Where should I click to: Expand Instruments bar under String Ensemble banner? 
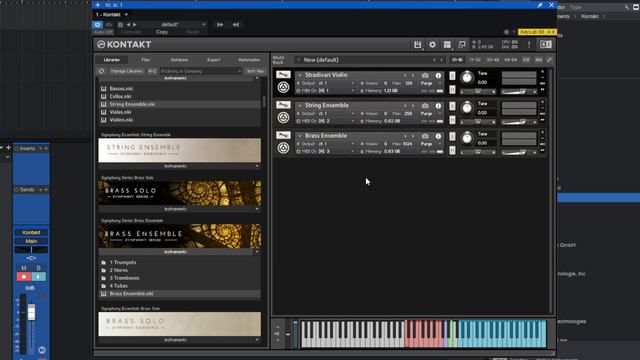tap(179, 166)
